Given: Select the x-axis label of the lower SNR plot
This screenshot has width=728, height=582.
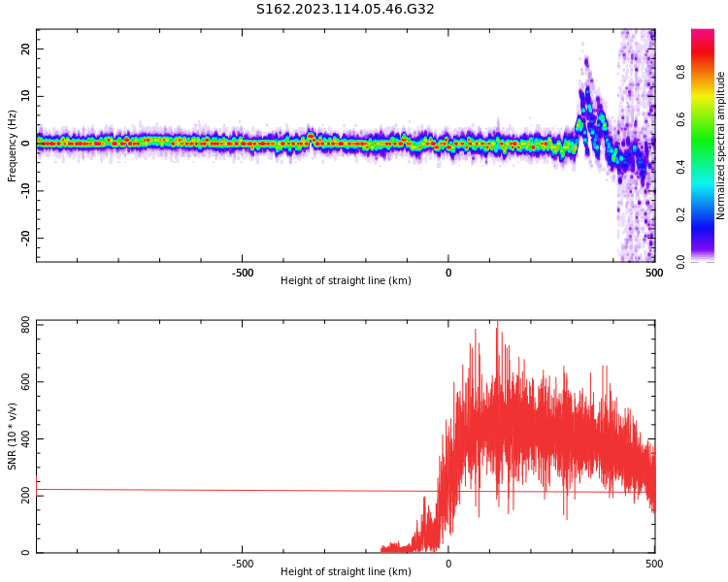Looking at the screenshot, I should point(346,572).
